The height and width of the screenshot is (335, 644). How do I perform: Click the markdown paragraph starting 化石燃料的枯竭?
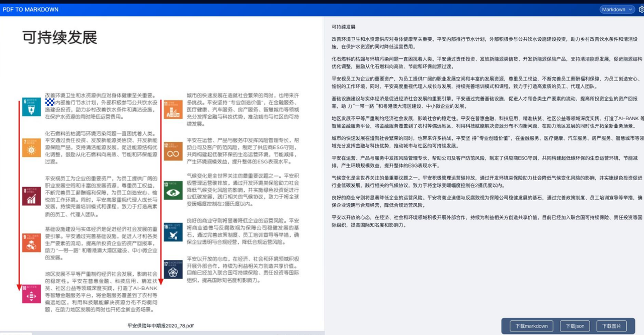pos(487,62)
